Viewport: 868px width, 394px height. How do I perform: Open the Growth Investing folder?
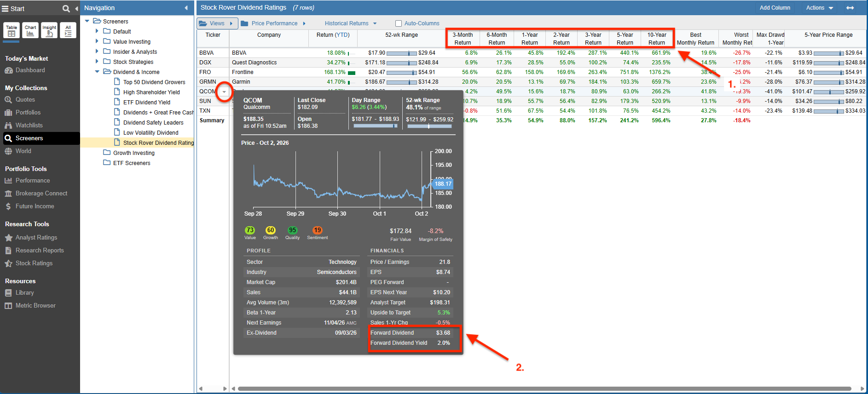click(134, 153)
